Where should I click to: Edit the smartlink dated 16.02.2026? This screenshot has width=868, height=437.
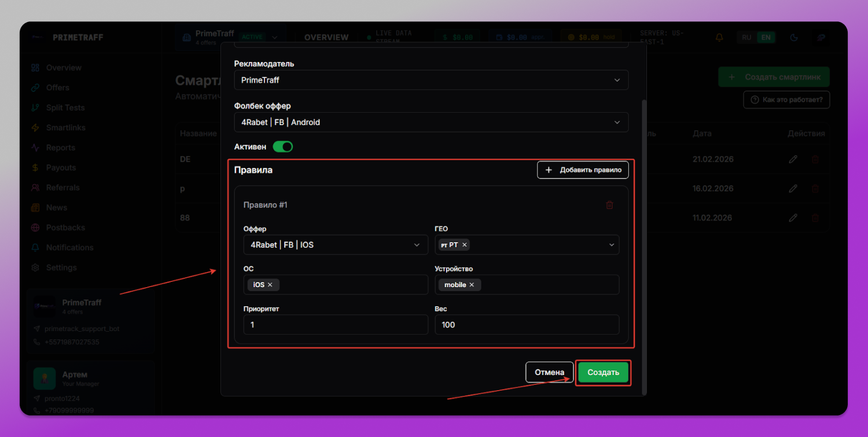point(793,189)
